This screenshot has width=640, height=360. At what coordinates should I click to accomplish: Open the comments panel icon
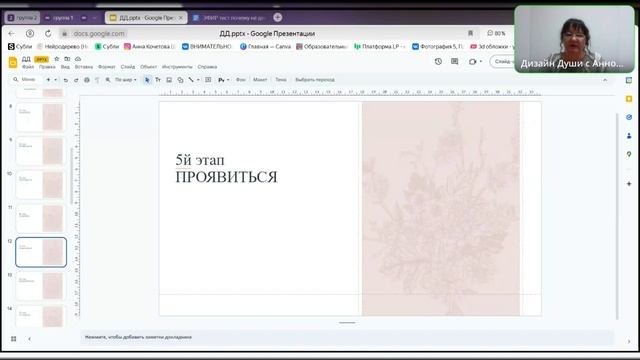455,62
